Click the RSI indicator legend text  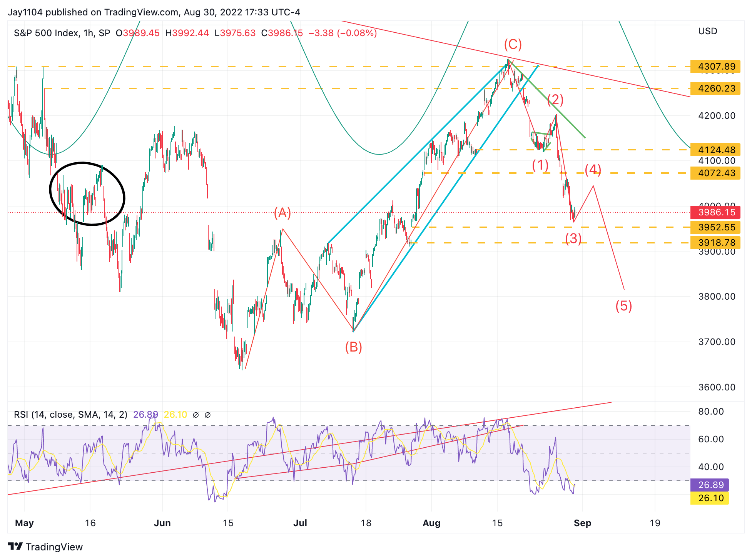click(70, 415)
